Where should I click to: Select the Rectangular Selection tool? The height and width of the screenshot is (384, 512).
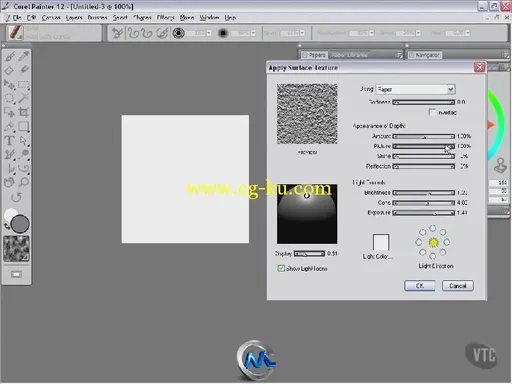(x=24, y=85)
